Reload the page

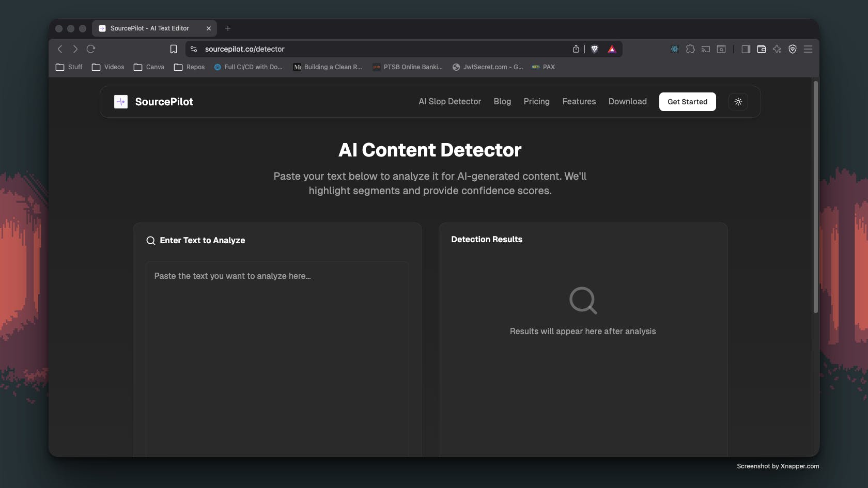tap(91, 49)
